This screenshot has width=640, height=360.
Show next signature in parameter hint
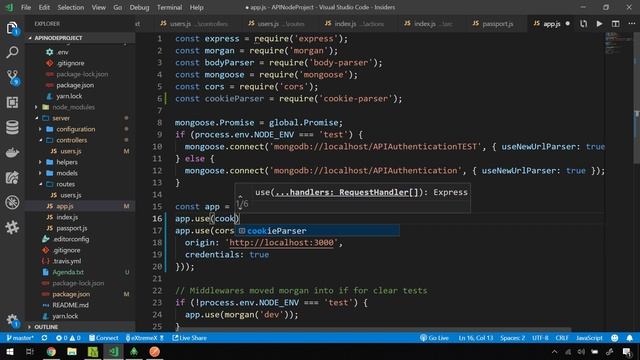[240, 208]
